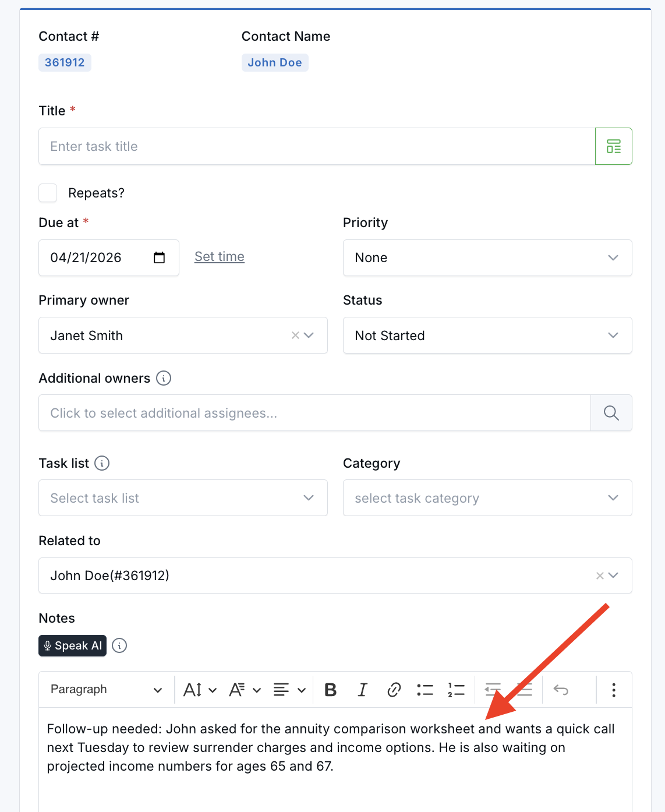This screenshot has width=665, height=812.
Task: Click the info icon next to Task list
Action: [x=102, y=463]
